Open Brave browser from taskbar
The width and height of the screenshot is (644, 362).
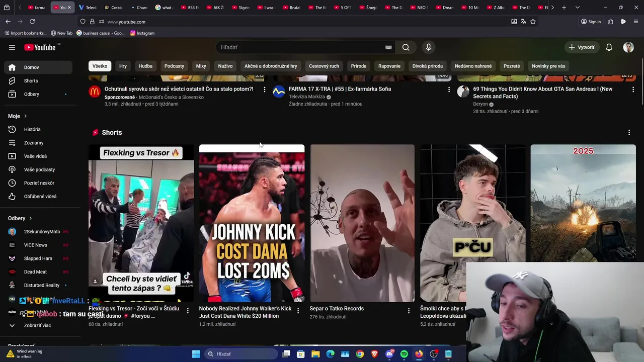(x=374, y=354)
